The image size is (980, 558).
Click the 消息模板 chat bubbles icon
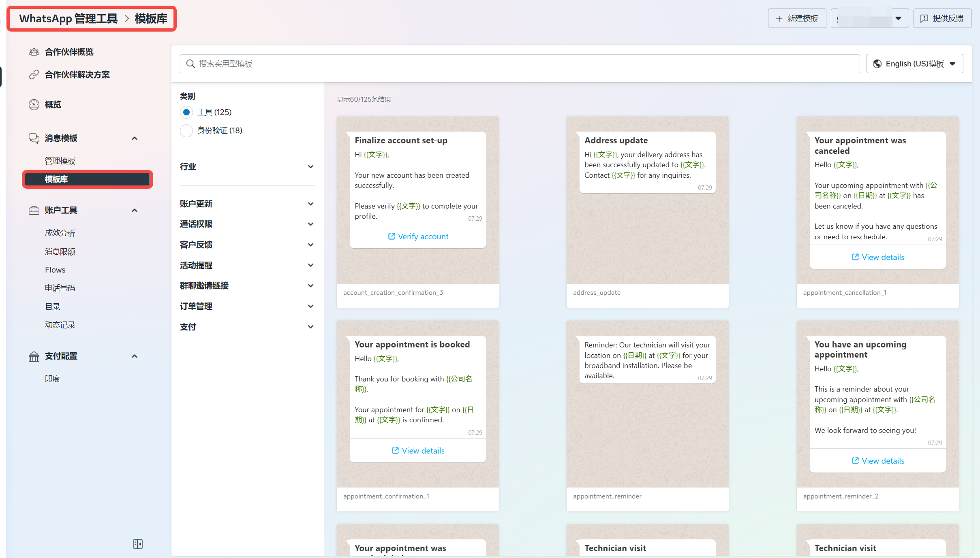34,138
